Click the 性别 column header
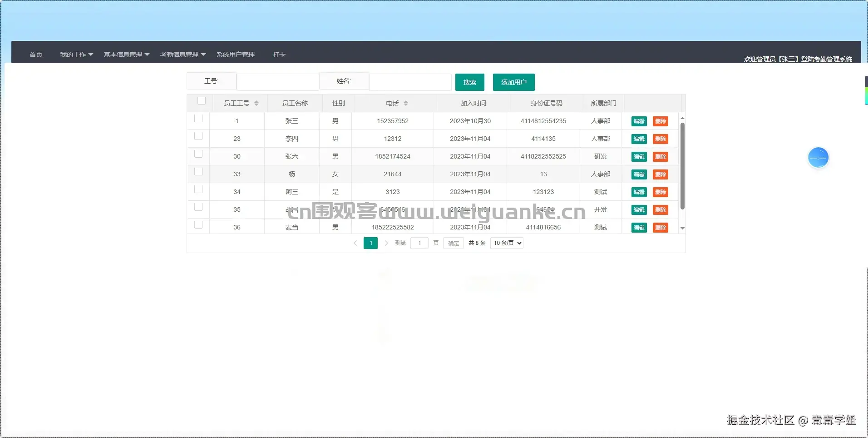This screenshot has height=438, width=868. [339, 104]
